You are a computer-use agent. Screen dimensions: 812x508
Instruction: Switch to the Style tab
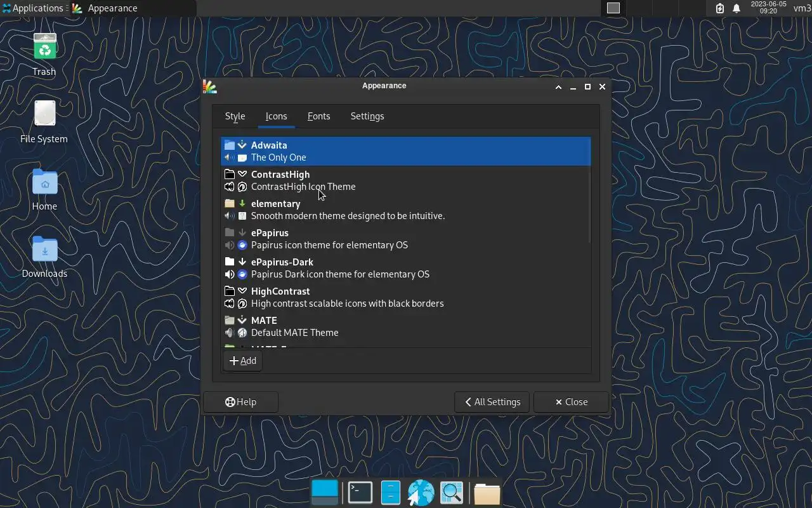[x=235, y=116]
